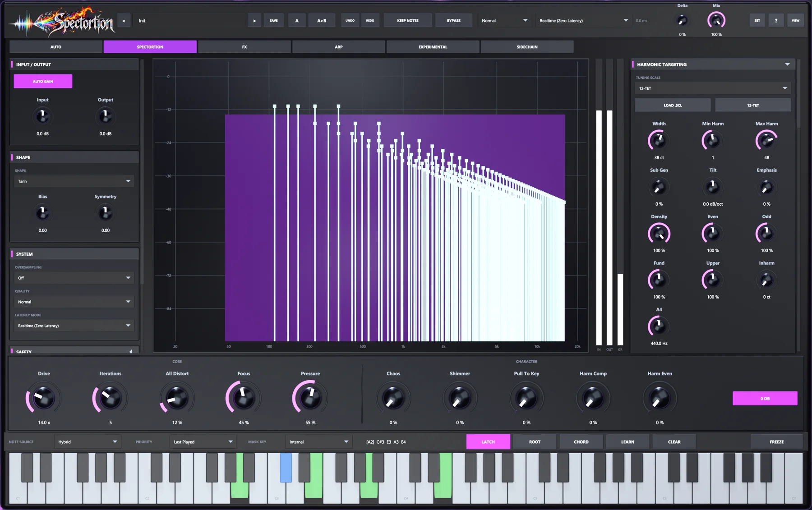
Task: Click the Shimmer knob
Action: coord(460,398)
